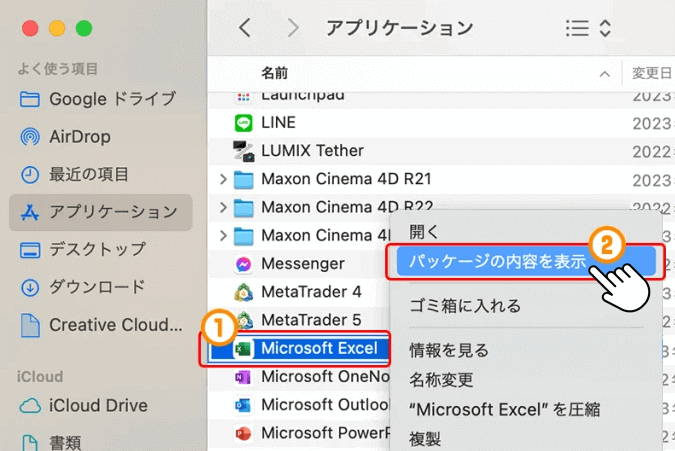This screenshot has width=675, height=451.
Task: Click the Creative Cloud document icon
Action: [30, 325]
